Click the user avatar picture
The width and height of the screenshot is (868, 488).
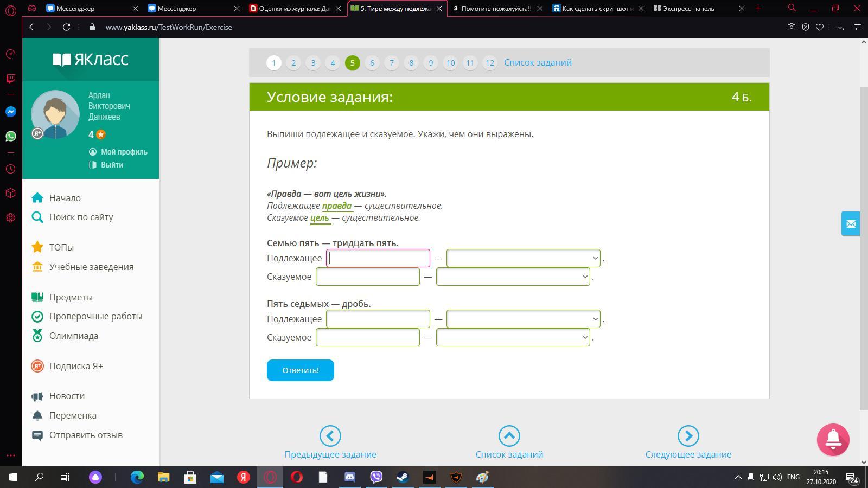click(55, 114)
